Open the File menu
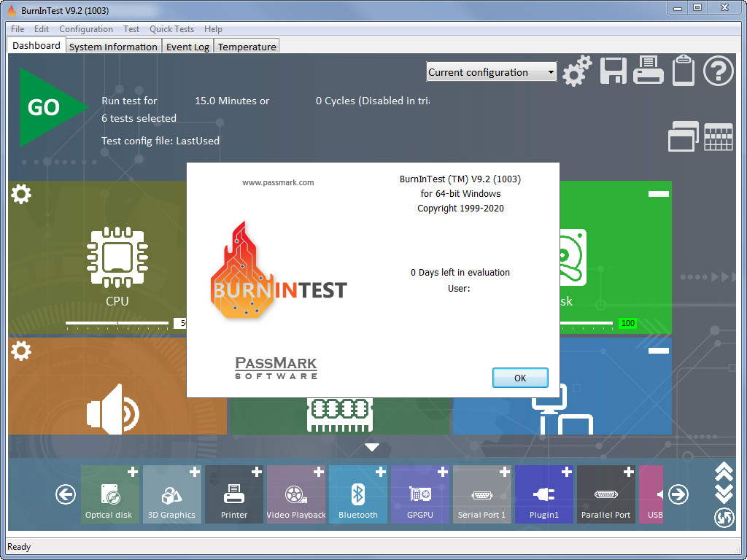 pos(18,29)
